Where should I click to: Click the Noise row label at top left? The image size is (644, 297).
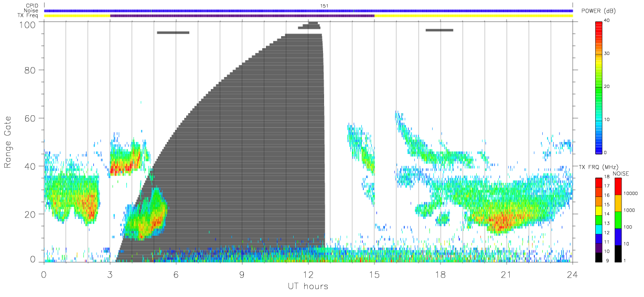coord(31,10)
